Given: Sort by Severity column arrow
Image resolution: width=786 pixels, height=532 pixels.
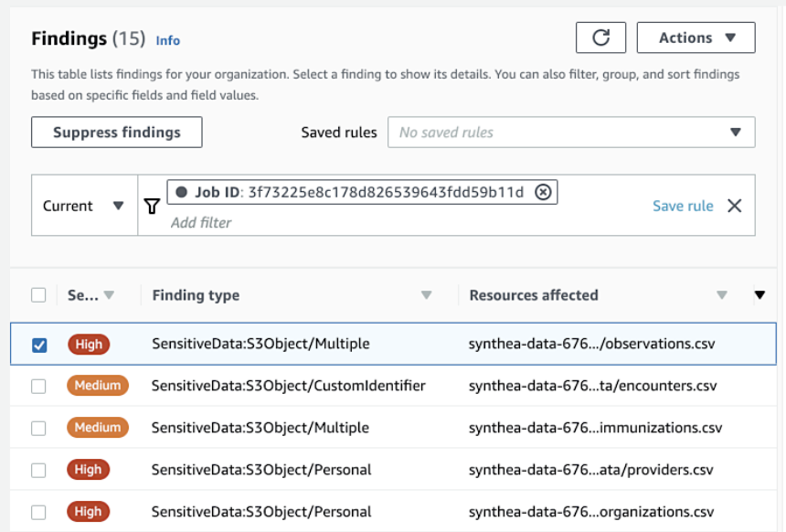Looking at the screenshot, I should (109, 295).
